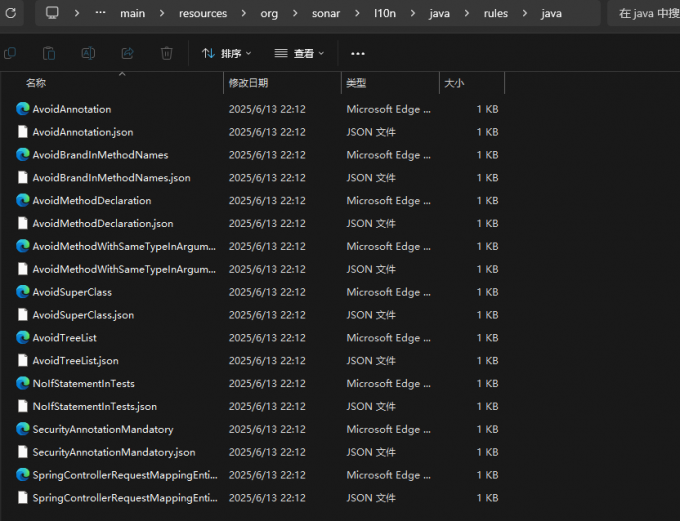Open the breadcrumb ellipsis for hidden folders
The image size is (680, 521).
point(100,14)
